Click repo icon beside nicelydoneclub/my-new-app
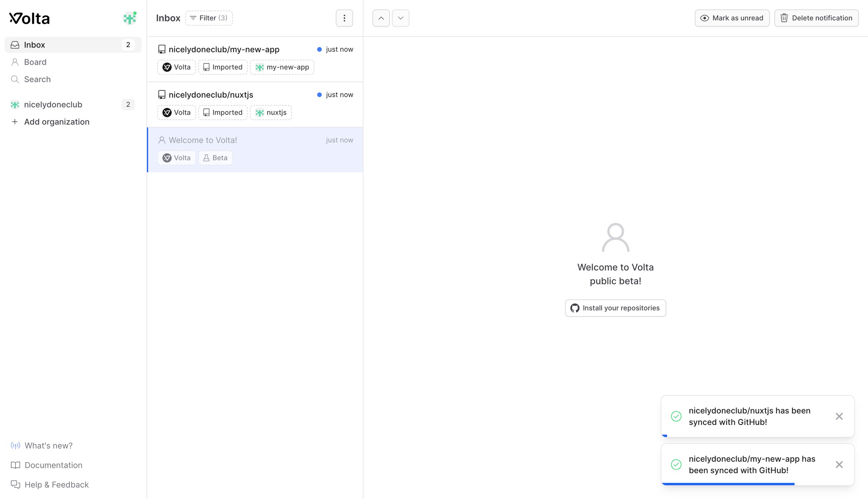 coord(162,50)
